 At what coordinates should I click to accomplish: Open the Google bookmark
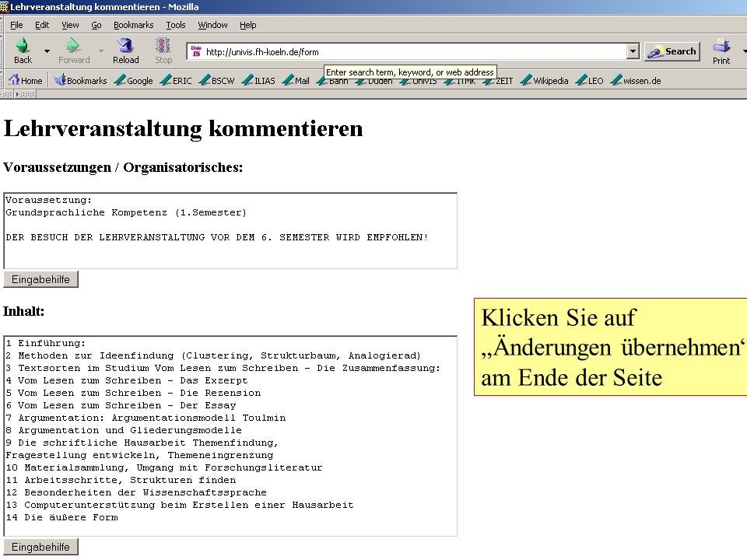tap(134, 80)
